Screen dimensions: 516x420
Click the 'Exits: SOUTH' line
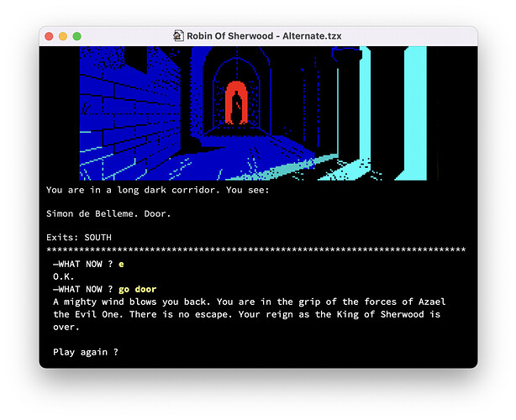coord(79,238)
